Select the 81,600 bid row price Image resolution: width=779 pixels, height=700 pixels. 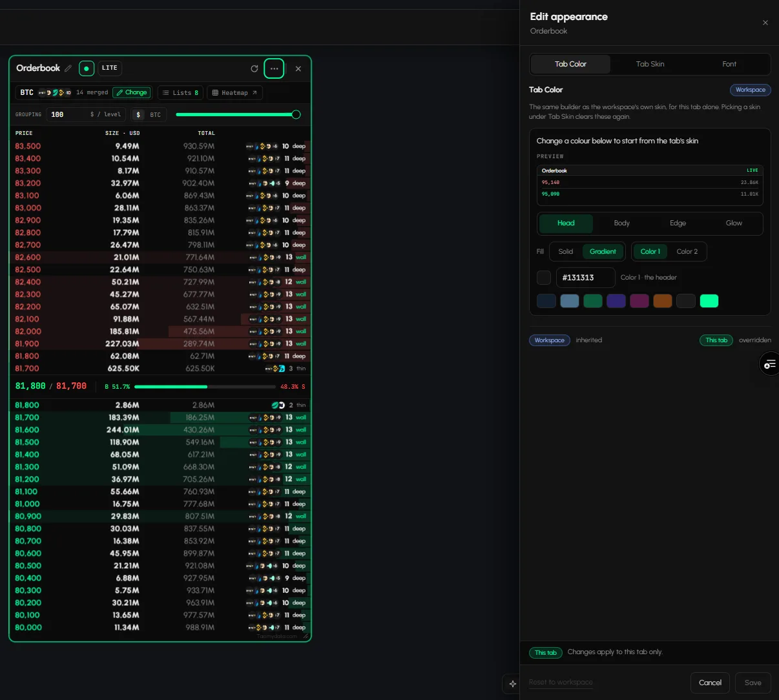click(x=27, y=430)
